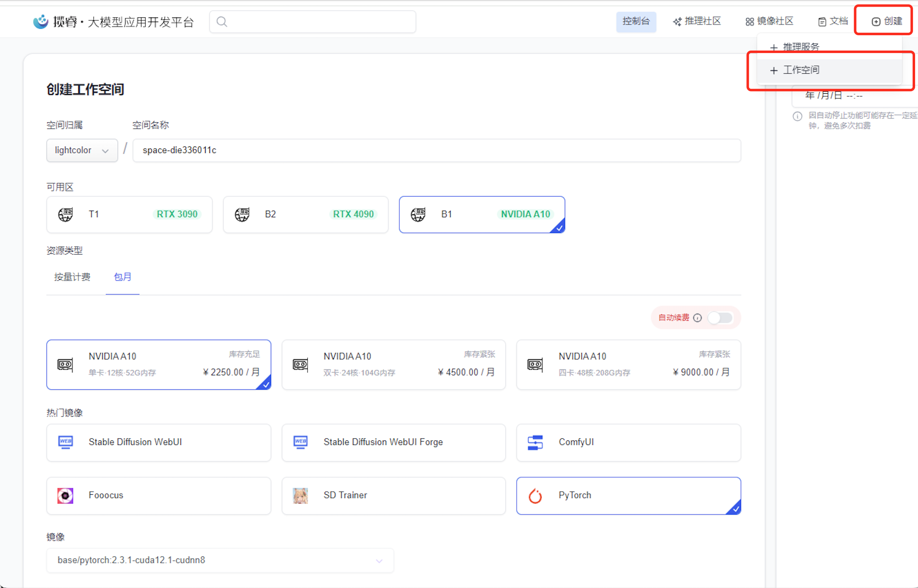This screenshot has height=588, width=918.
Task: Click info icon beside auto-stop note
Action: [x=797, y=116]
